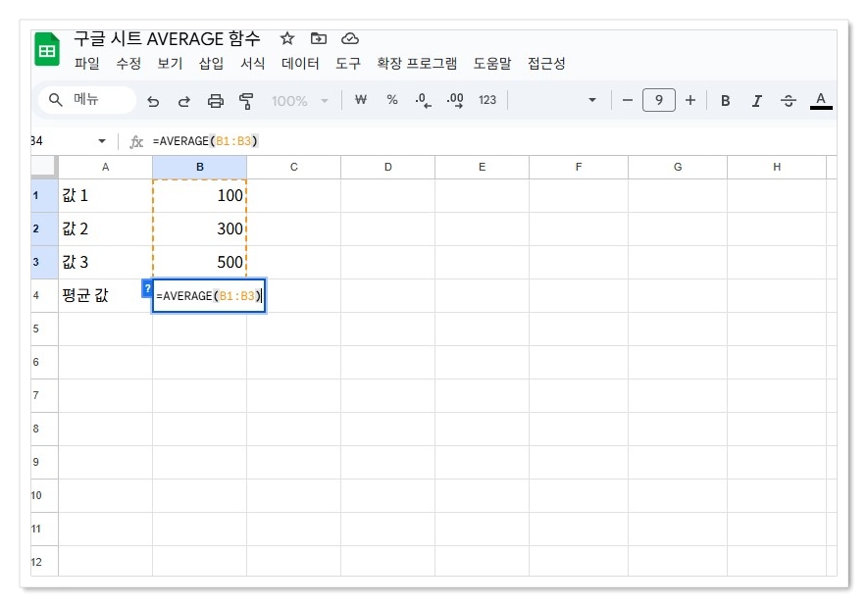Open the 파일 menu
The width and height of the screenshot is (868, 607).
pos(87,63)
